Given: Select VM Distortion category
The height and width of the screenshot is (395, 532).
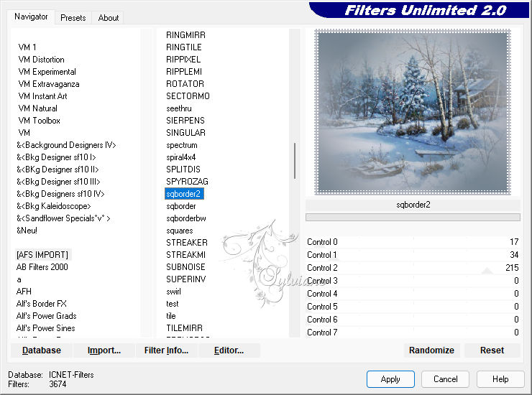Looking at the screenshot, I should click(41, 60).
